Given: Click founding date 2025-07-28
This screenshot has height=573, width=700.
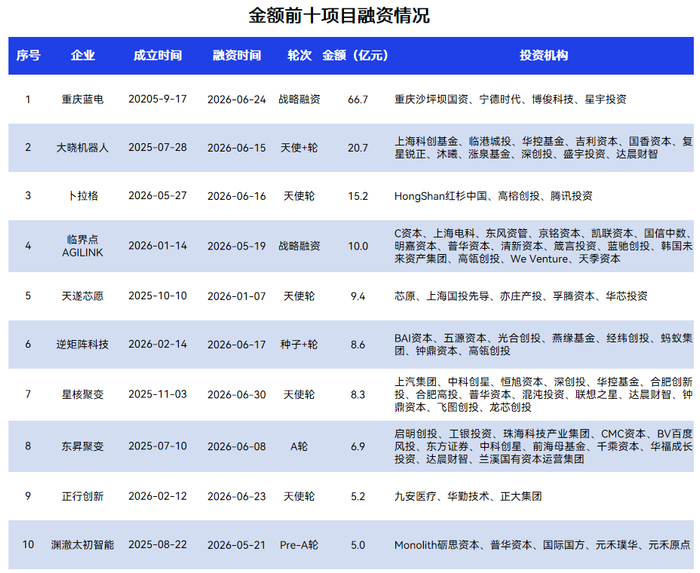Looking at the screenshot, I should (x=158, y=147).
